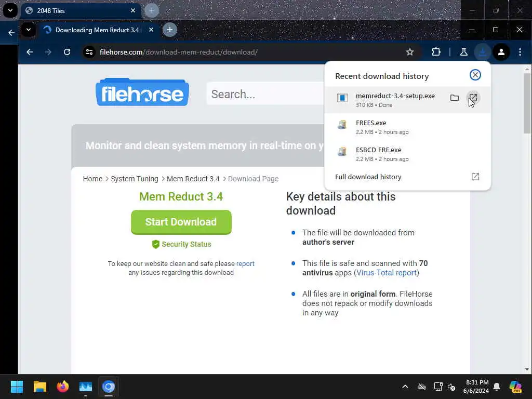Open File Explorer from the taskbar
Viewport: 532px width, 399px height.
(x=39, y=387)
